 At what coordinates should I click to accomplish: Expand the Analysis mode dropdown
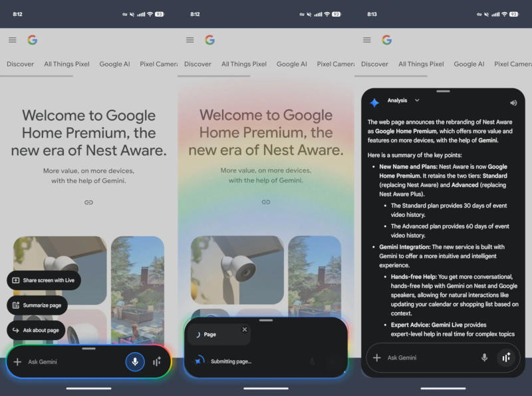point(418,100)
